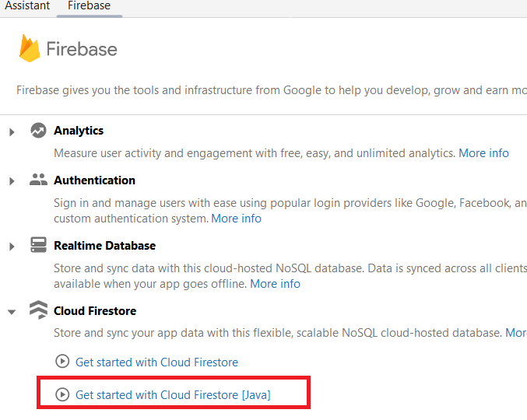527x420 pixels.
Task: Click the Cloud Firestore icon
Action: pyautogui.click(x=38, y=311)
